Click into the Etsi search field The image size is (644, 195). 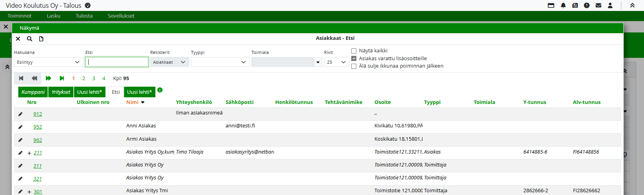[117, 62]
